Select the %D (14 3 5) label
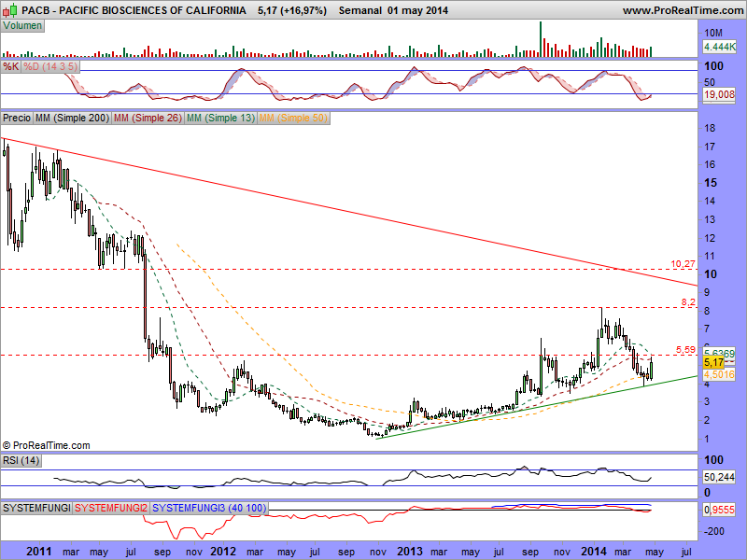This screenshot has width=747, height=560. [50, 66]
